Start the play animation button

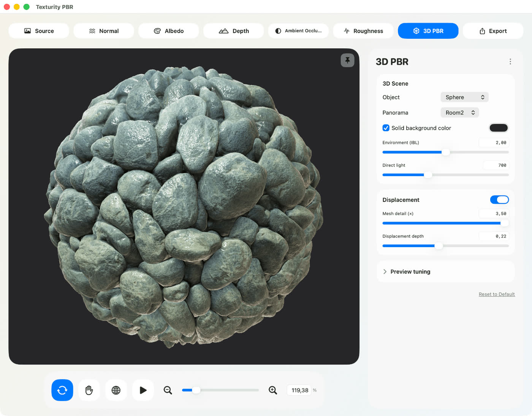tap(143, 390)
